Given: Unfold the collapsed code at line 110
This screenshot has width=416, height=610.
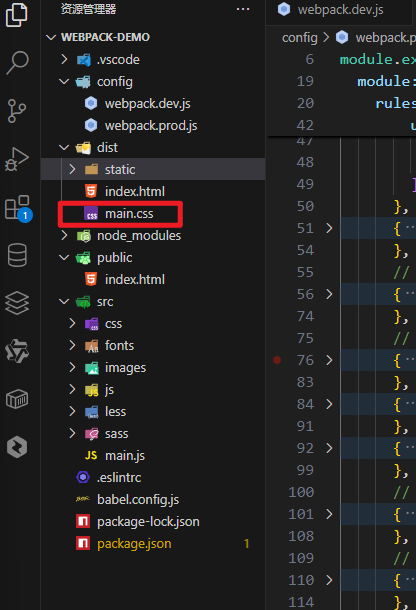Looking at the screenshot, I should [x=329, y=580].
